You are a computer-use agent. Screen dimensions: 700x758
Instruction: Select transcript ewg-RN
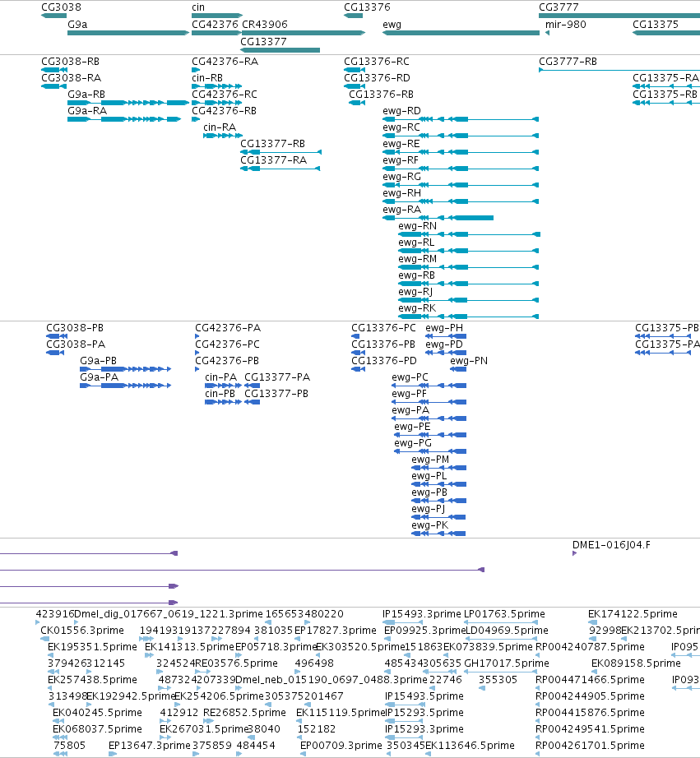tap(469, 234)
